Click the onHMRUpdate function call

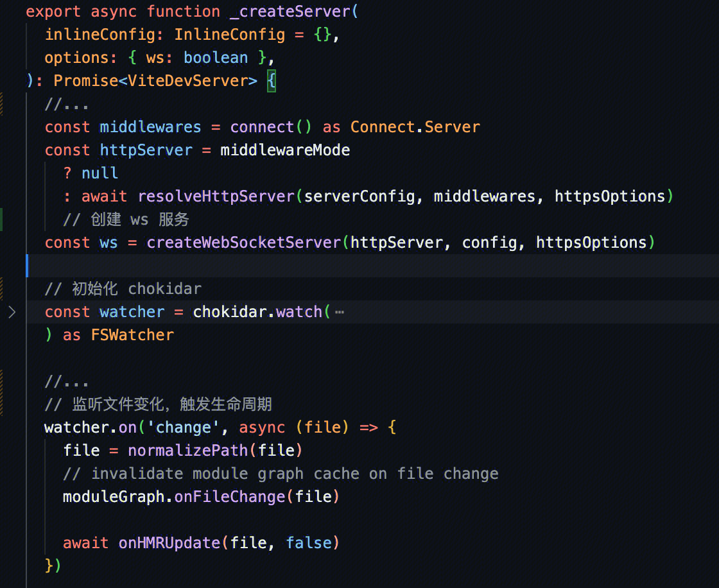click(x=169, y=543)
